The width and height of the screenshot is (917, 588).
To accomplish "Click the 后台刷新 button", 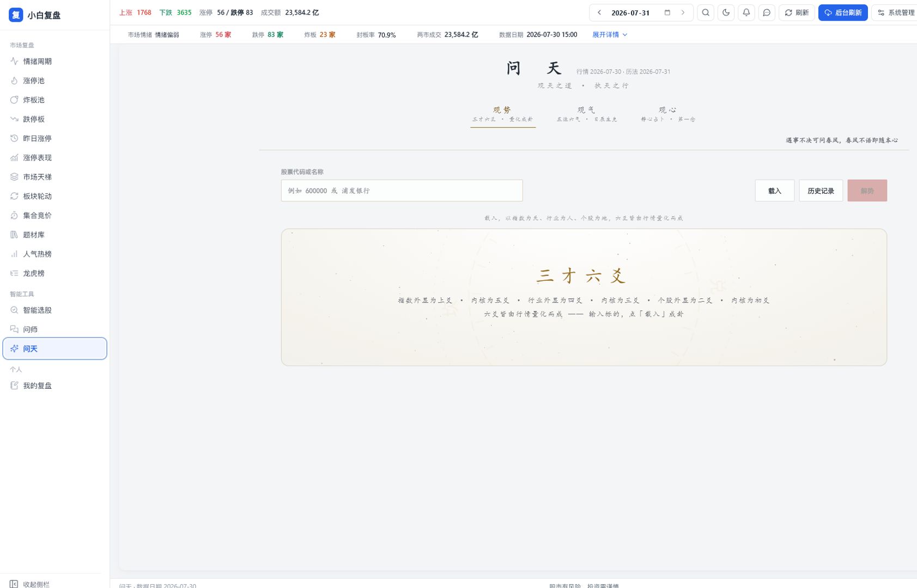I will (843, 13).
